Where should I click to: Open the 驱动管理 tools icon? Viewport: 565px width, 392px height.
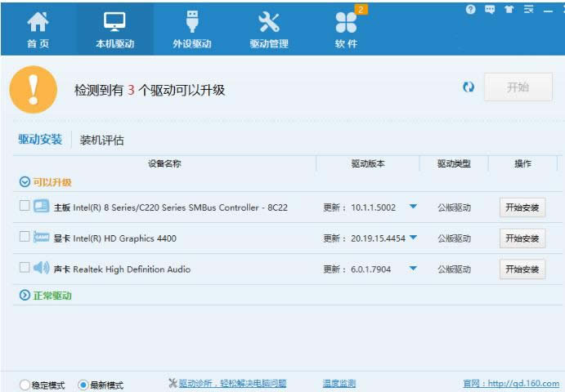(268, 29)
